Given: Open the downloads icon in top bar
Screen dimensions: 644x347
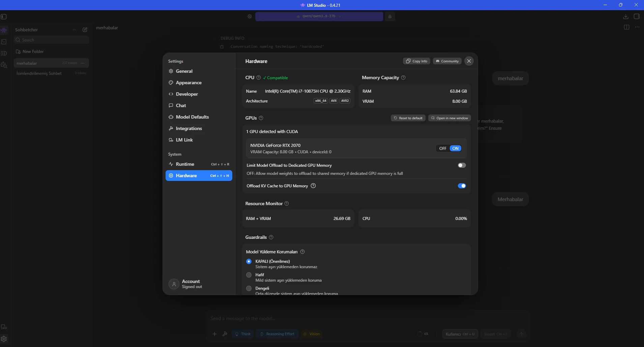Looking at the screenshot, I should 626,17.
